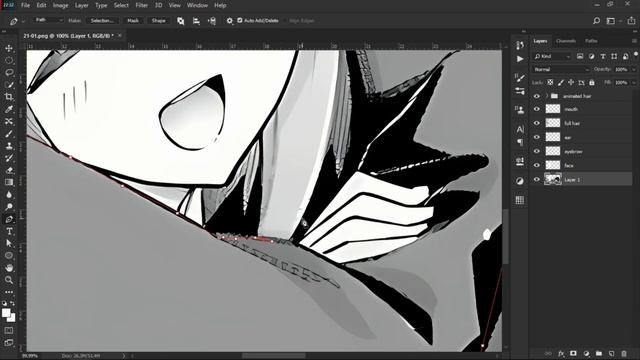Open the Filter menu
The image size is (640, 360).
(141, 5)
